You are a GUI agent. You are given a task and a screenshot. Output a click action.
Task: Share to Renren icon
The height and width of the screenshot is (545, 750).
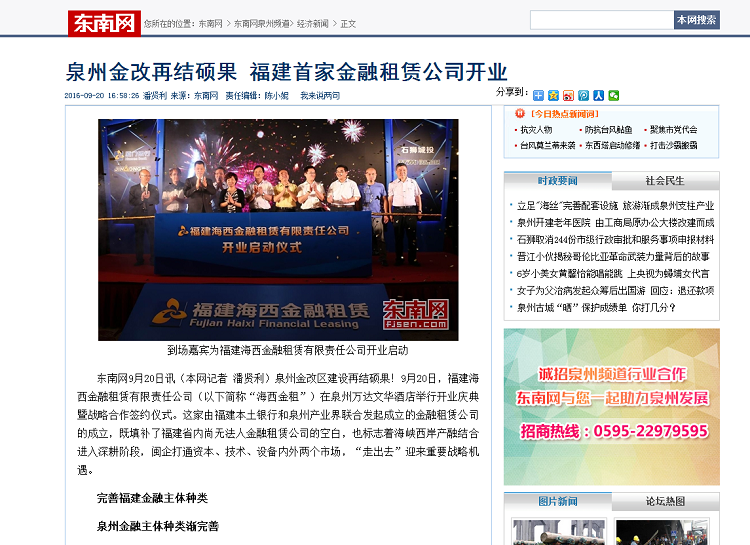[598, 96]
